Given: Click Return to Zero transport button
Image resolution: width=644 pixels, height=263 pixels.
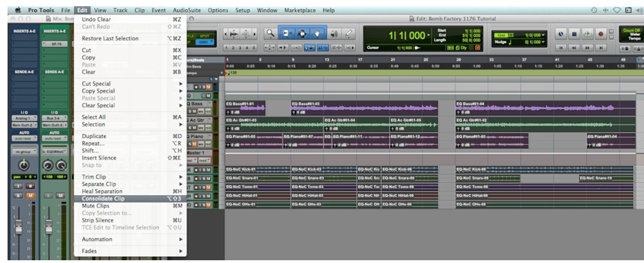Looking at the screenshot, I should [561, 47].
